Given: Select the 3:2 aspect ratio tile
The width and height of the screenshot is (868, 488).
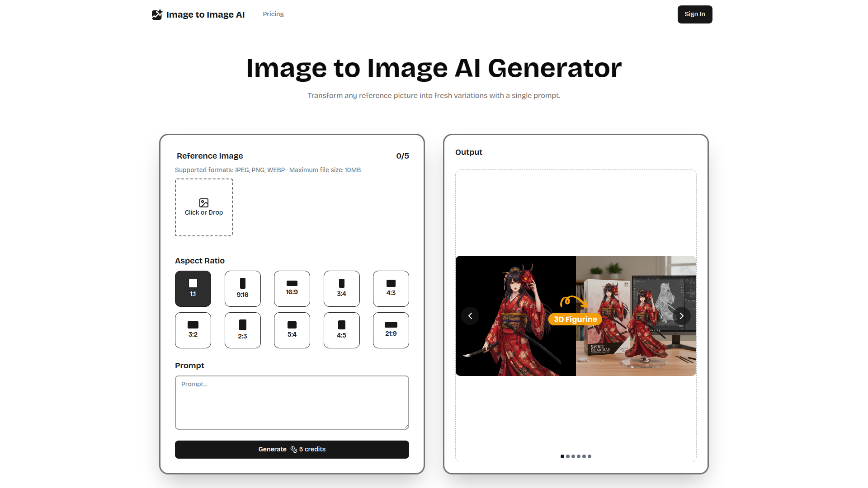Looking at the screenshot, I should [193, 330].
